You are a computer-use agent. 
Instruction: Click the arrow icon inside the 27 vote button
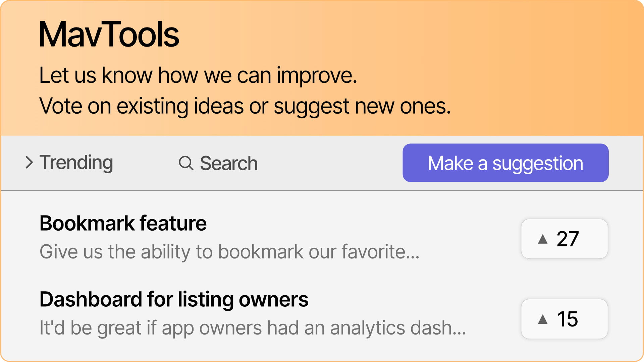542,239
